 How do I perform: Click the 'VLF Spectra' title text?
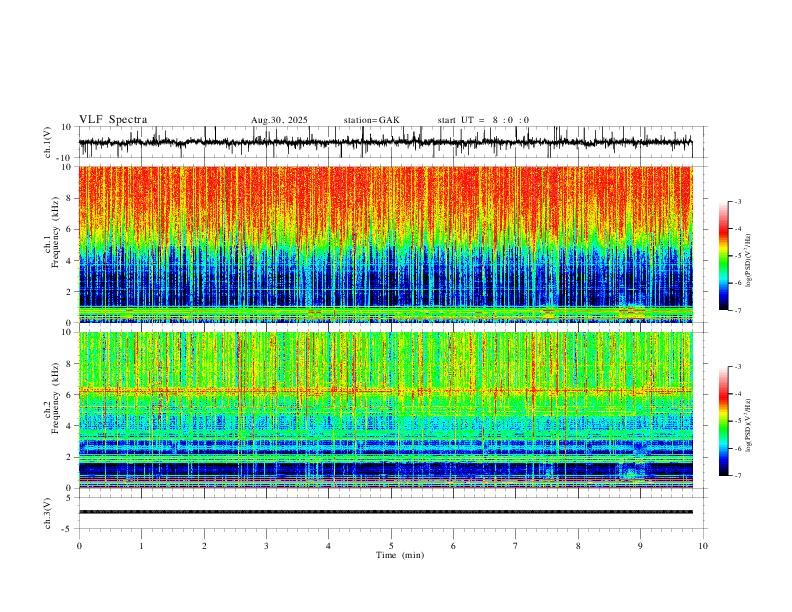click(113, 120)
